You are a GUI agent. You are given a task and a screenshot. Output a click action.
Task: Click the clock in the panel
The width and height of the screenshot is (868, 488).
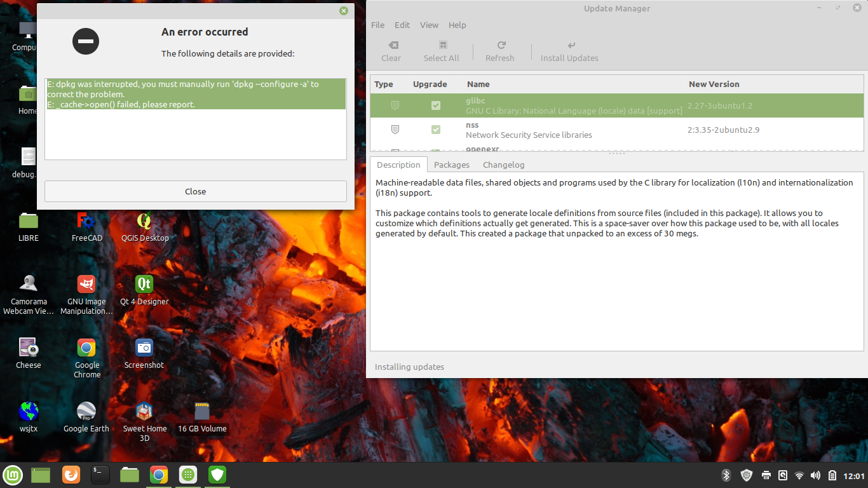[x=854, y=476]
